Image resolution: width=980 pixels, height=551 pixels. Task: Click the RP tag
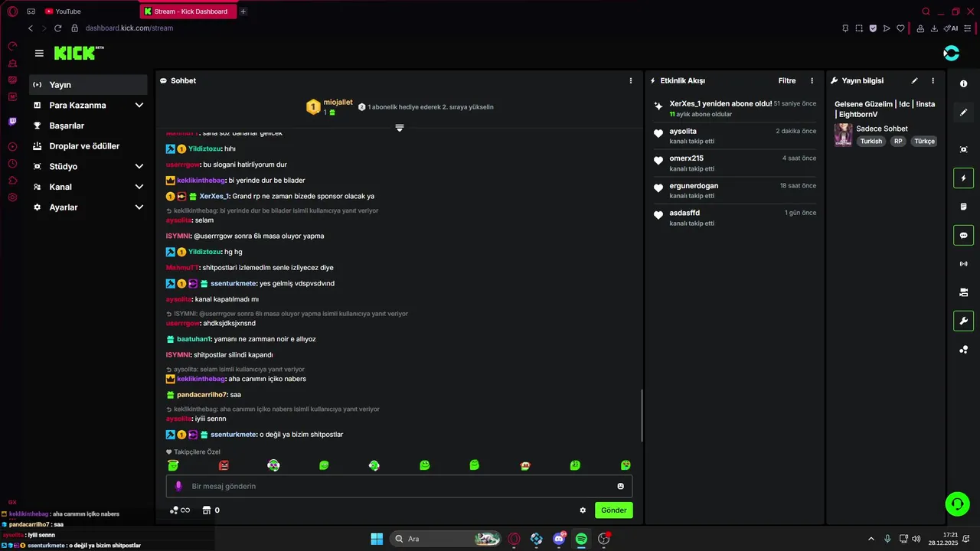click(898, 142)
